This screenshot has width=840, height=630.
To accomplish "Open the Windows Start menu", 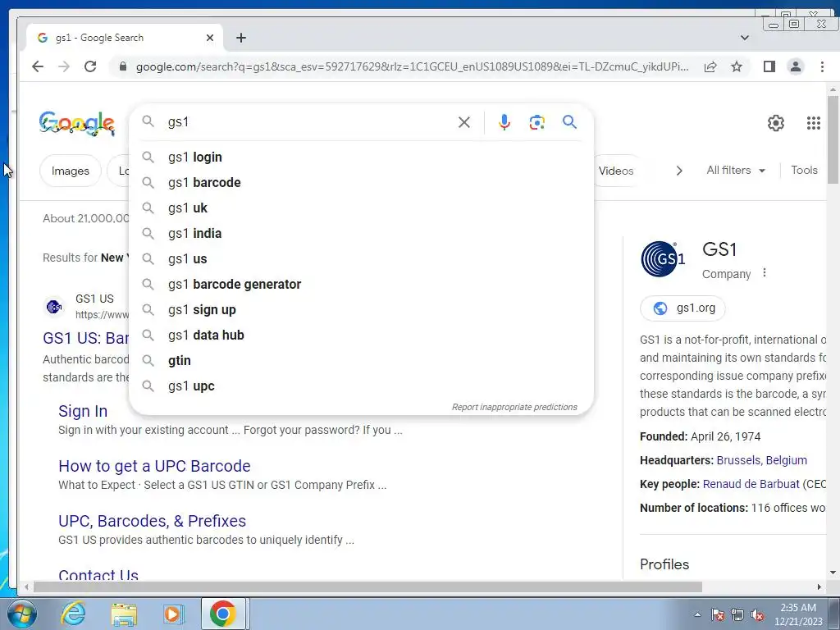I will click(x=22, y=614).
